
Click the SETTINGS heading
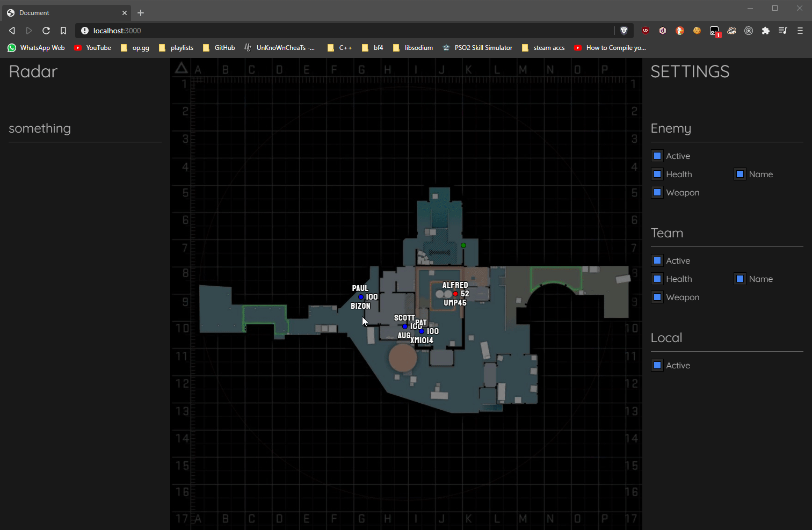tap(690, 71)
